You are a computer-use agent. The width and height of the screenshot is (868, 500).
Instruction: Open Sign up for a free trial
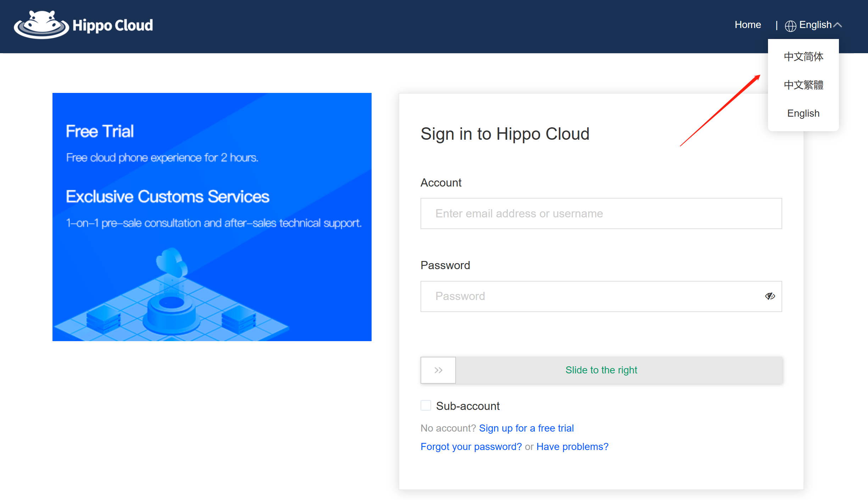526,428
